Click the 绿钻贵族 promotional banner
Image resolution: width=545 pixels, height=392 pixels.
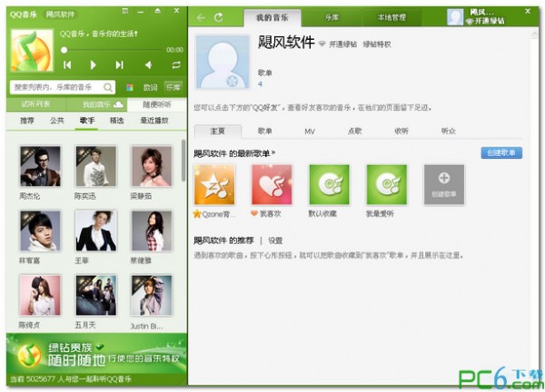coord(96,354)
